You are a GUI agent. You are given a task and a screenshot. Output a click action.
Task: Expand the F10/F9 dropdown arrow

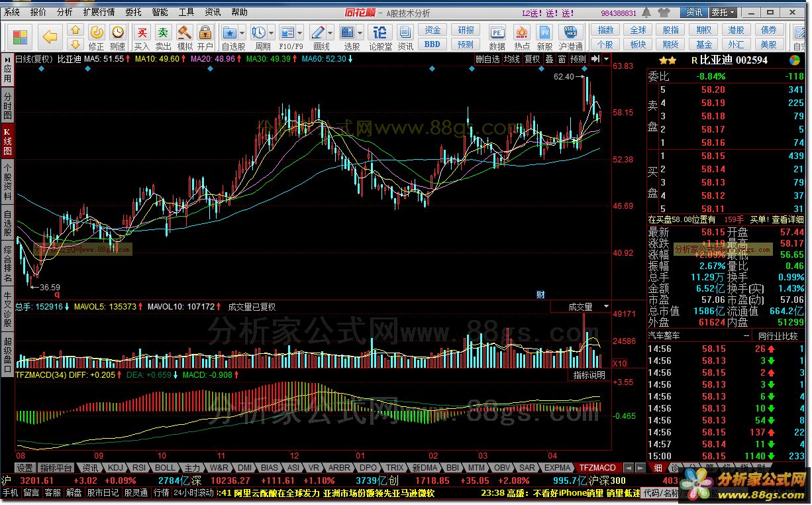(300, 32)
